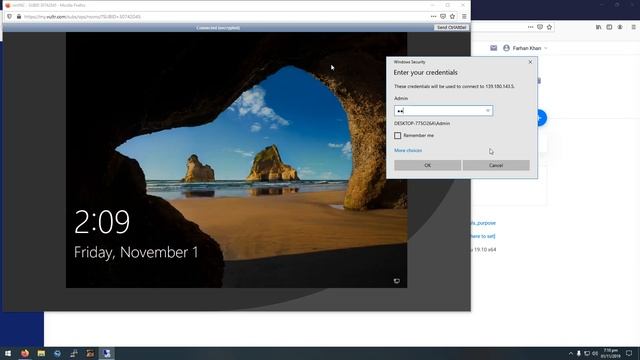
Task: Click the network icon on lock screen
Action: coord(396,281)
